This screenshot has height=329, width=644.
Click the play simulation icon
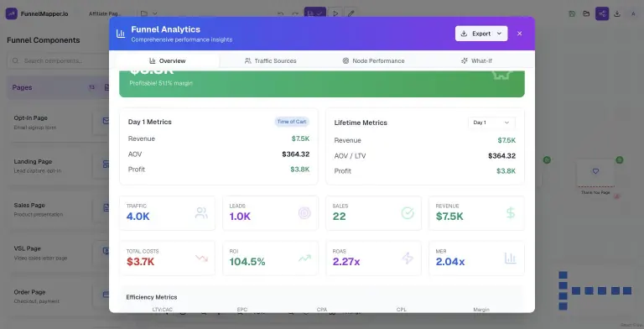click(335, 13)
